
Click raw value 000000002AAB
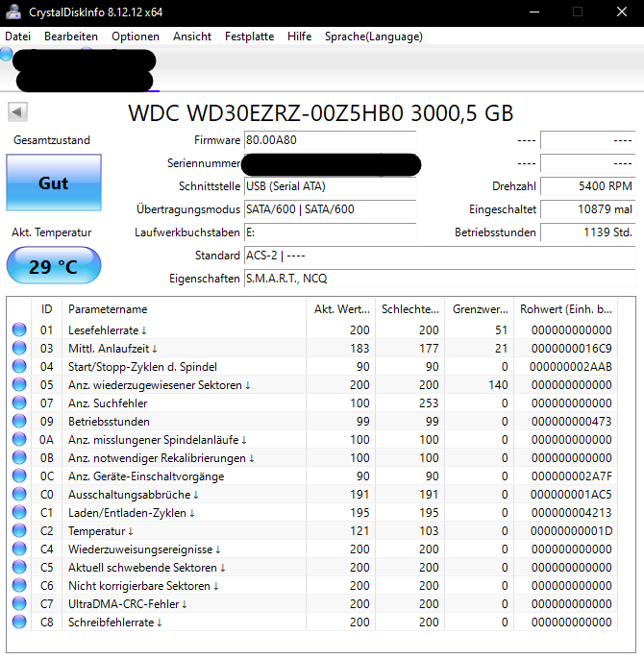click(571, 367)
